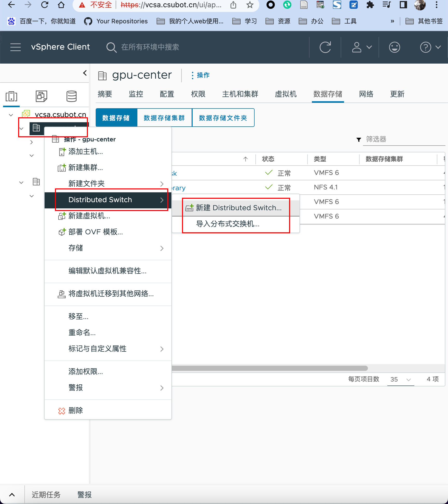Open the browser extensions puzzle icon

[370, 5]
